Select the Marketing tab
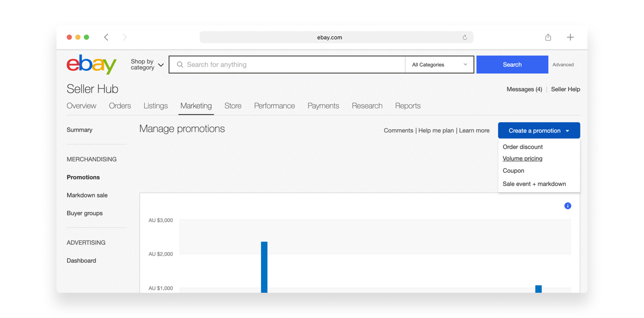Image resolution: width=644 pixels, height=318 pixels. [x=196, y=106]
